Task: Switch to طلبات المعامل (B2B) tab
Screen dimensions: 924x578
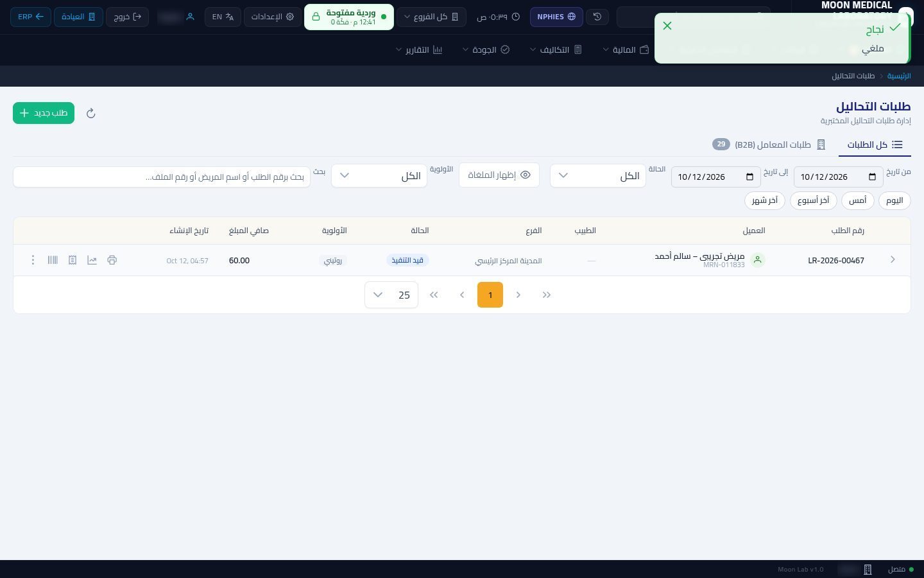Action: (769, 144)
